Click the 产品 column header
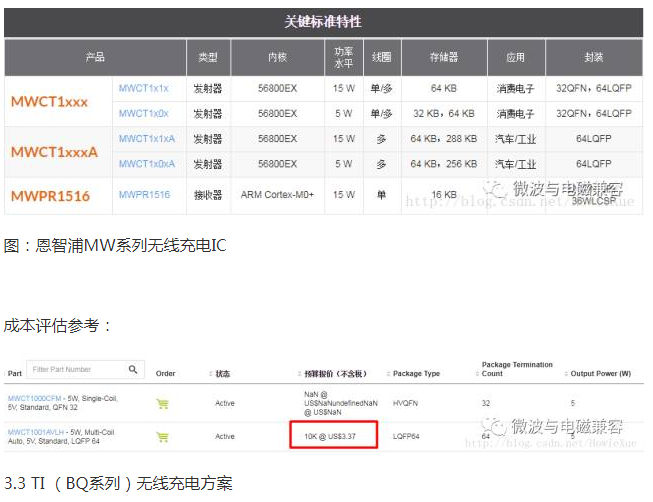The image size is (653, 502). [95, 57]
